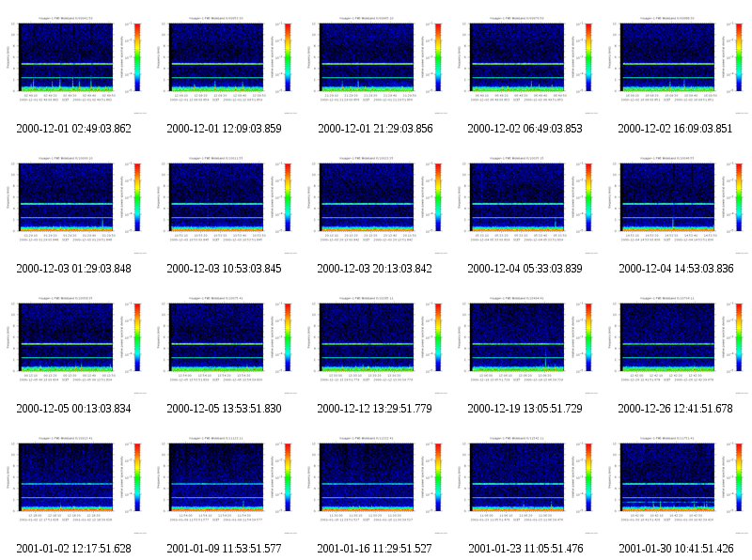Click the caption 2000-12-04 05:33:03.839
The width and height of the screenshot is (752, 560).
(525, 269)
